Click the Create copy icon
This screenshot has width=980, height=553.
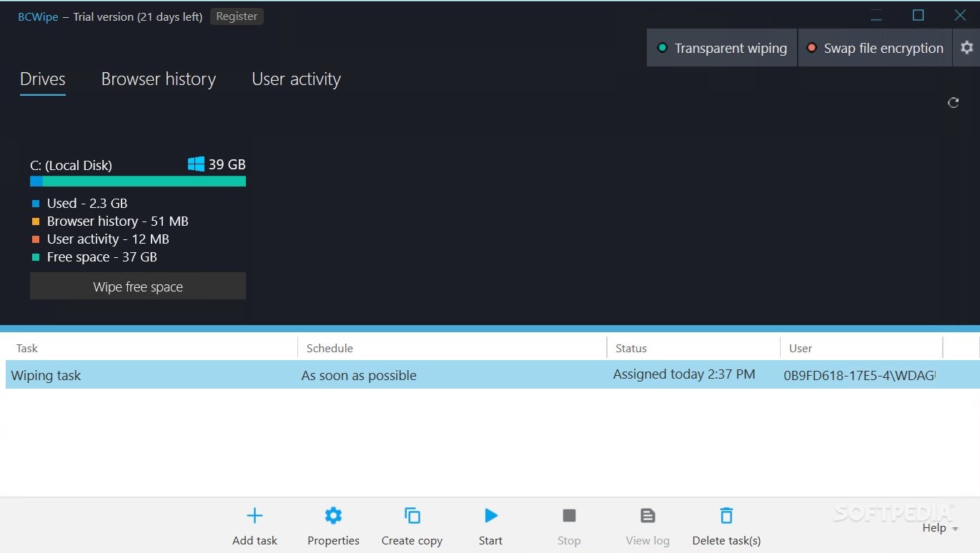pyautogui.click(x=412, y=516)
